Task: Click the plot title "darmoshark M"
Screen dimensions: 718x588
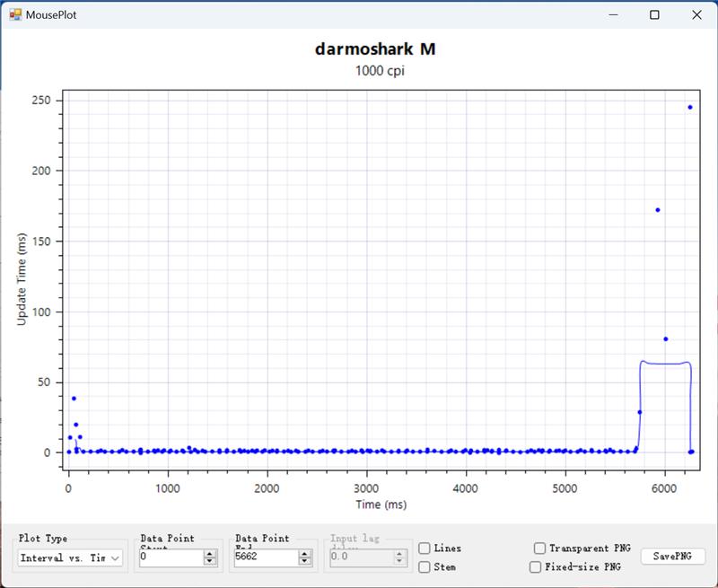Action: pos(375,49)
